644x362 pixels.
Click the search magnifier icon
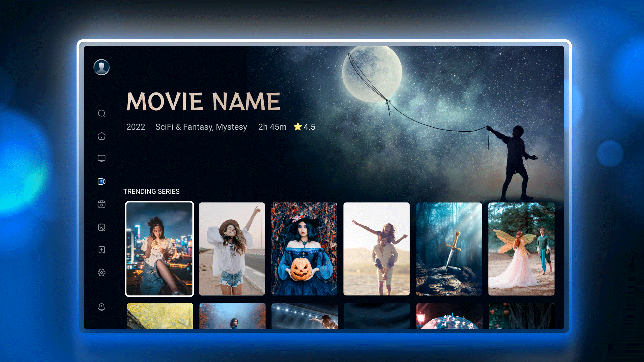(101, 113)
